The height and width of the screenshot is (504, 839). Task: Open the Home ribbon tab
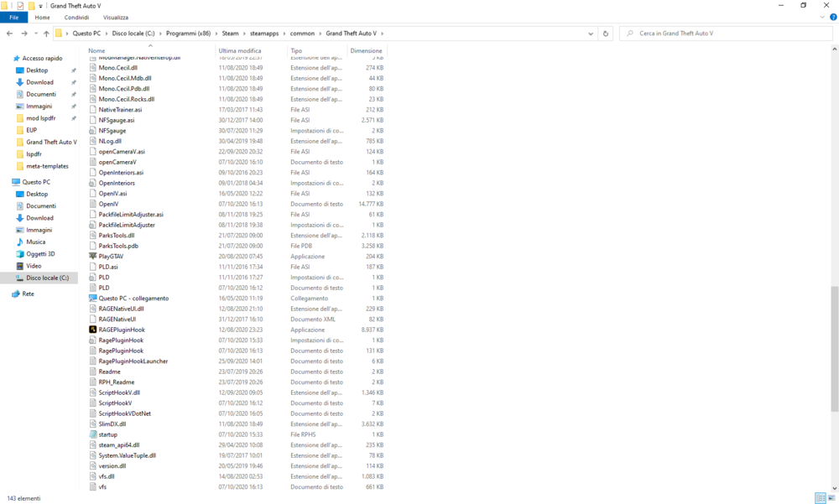click(42, 18)
